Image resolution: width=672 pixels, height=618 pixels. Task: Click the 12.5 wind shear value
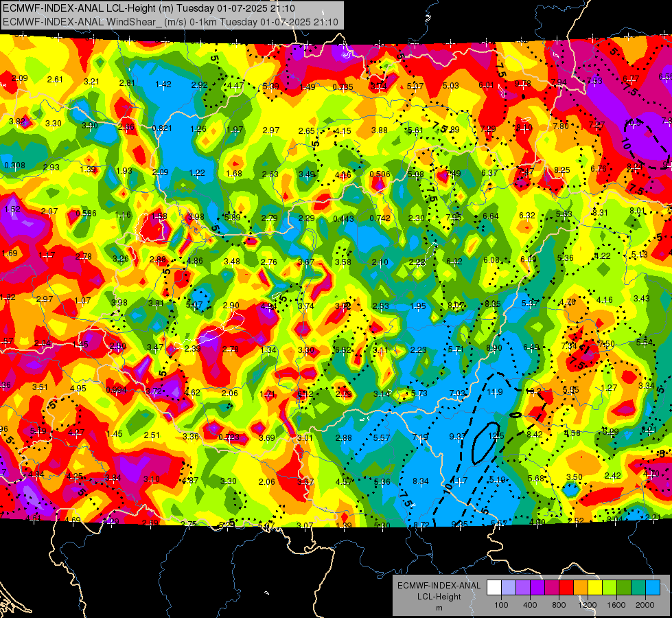pos(496,436)
